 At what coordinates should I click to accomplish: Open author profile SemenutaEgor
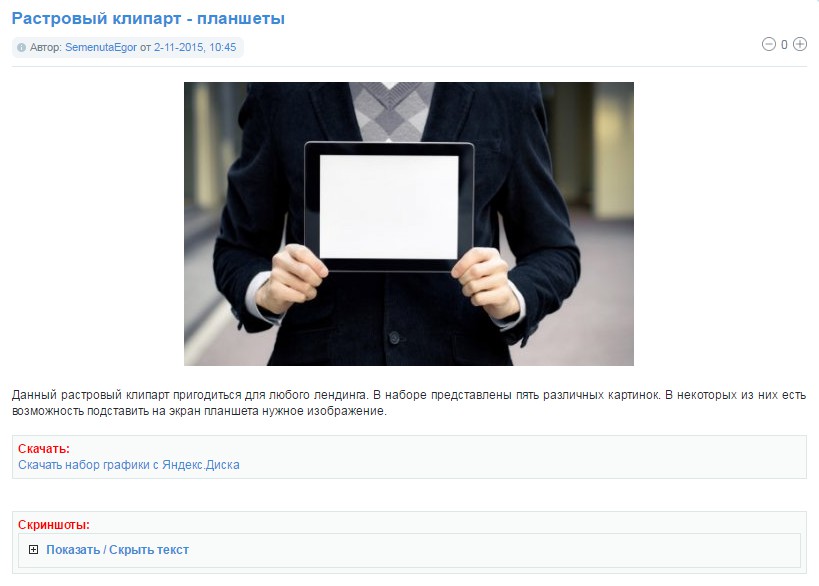(101, 47)
